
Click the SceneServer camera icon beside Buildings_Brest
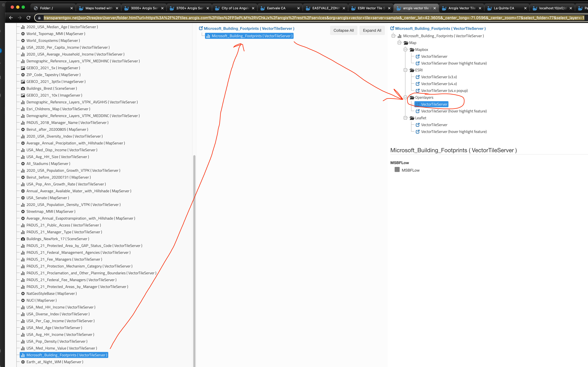(x=23, y=88)
